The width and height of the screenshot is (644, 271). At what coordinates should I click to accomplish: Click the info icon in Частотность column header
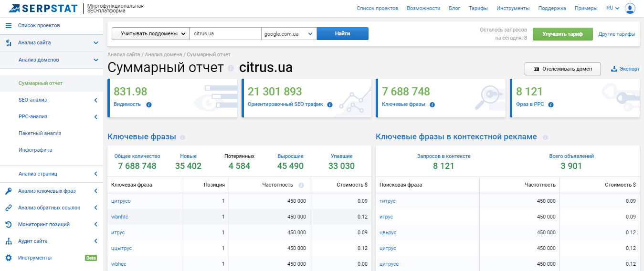(x=301, y=185)
